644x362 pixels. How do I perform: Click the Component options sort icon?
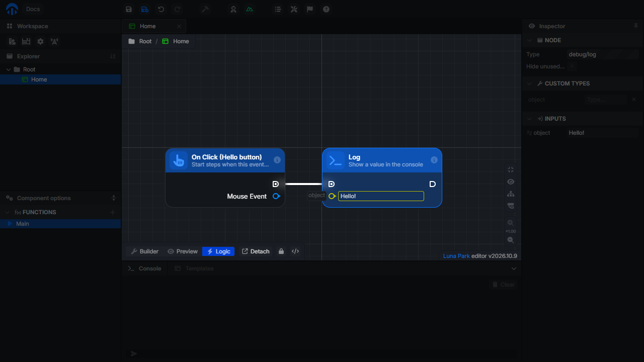[114, 198]
